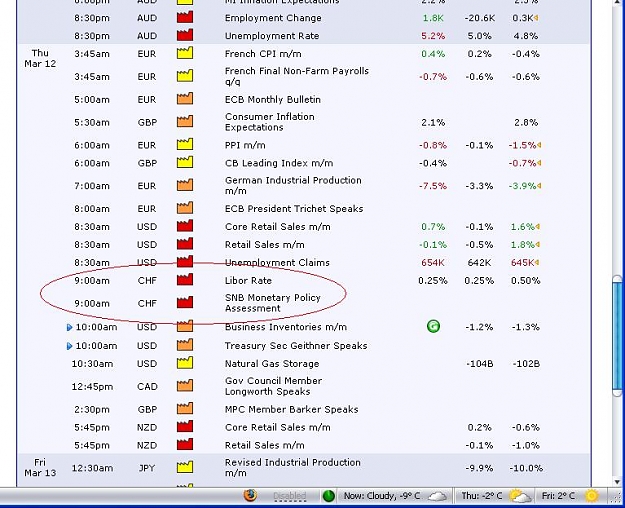Click the Unemployment Claims actual 654K

[433, 263]
